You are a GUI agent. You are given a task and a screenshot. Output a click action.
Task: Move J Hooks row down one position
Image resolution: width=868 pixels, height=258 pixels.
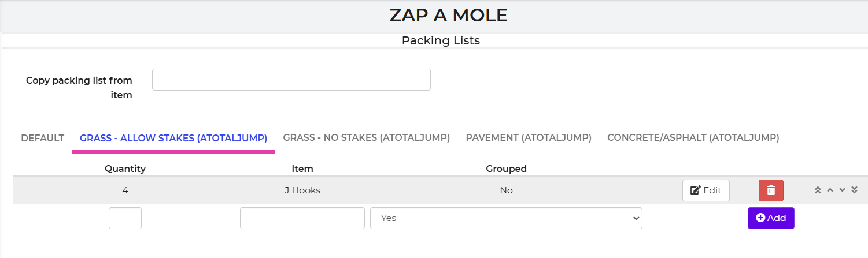tap(843, 190)
